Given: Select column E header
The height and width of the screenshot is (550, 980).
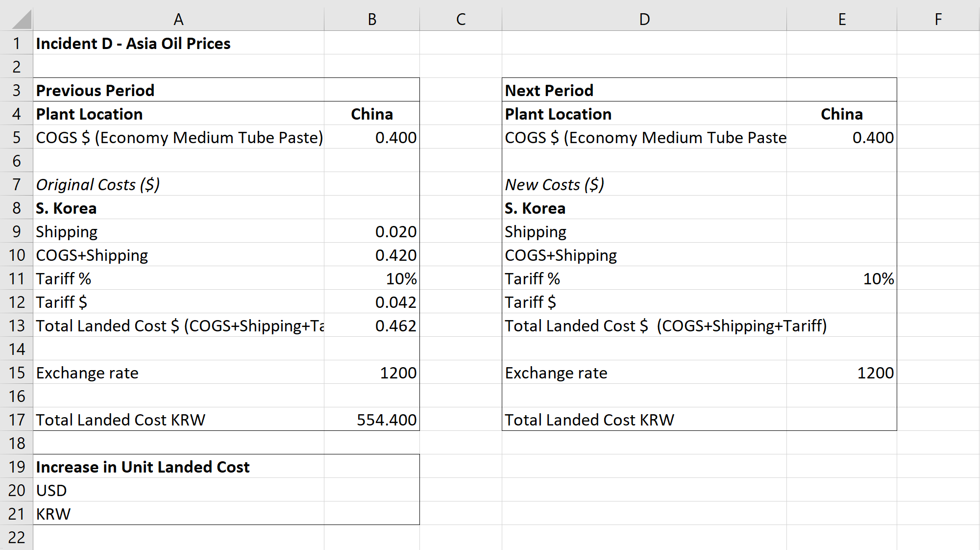Looking at the screenshot, I should click(x=841, y=19).
